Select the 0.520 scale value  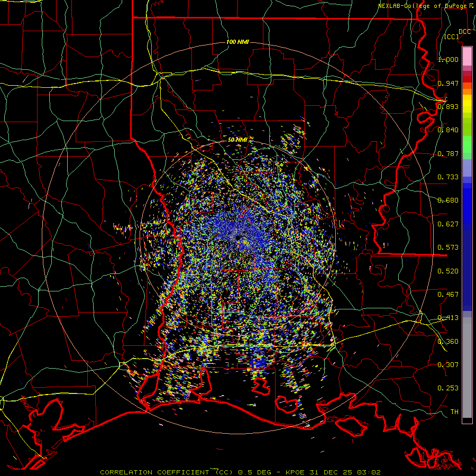click(x=448, y=271)
